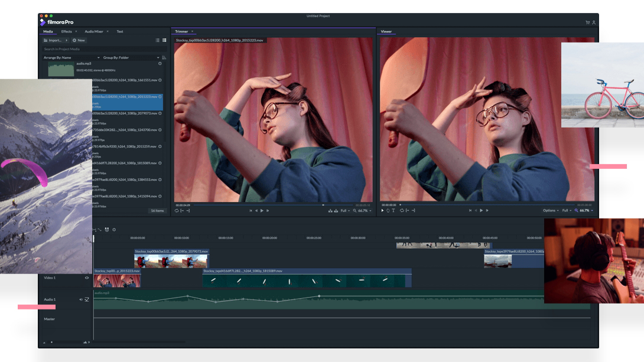Toggle loop playback in Viewer
The image size is (644, 362).
pyautogui.click(x=402, y=211)
